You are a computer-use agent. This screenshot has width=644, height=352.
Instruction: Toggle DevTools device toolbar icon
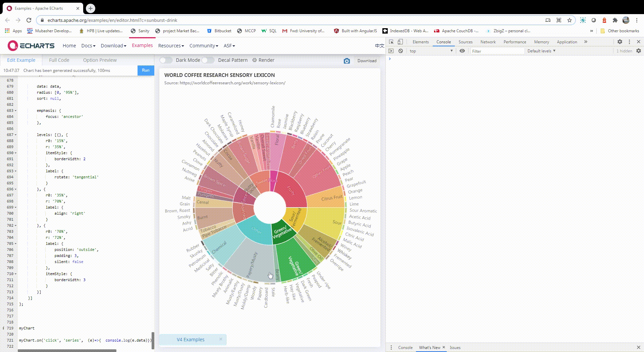(400, 42)
